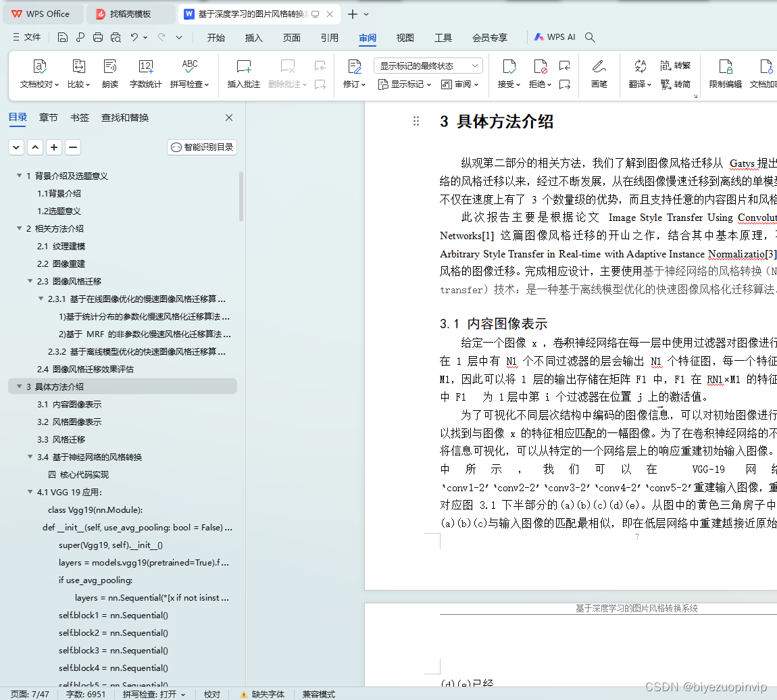
Task: Click the plus add heading button
Action: click(54, 147)
